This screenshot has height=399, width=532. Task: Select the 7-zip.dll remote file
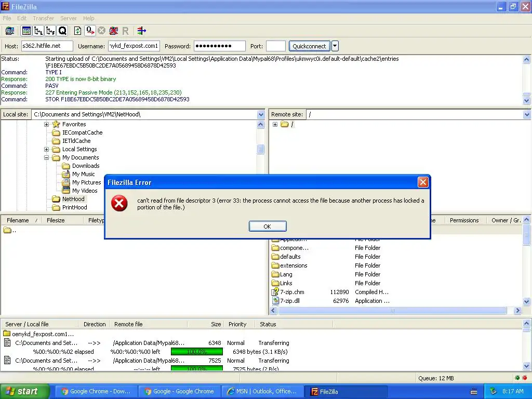click(x=290, y=301)
